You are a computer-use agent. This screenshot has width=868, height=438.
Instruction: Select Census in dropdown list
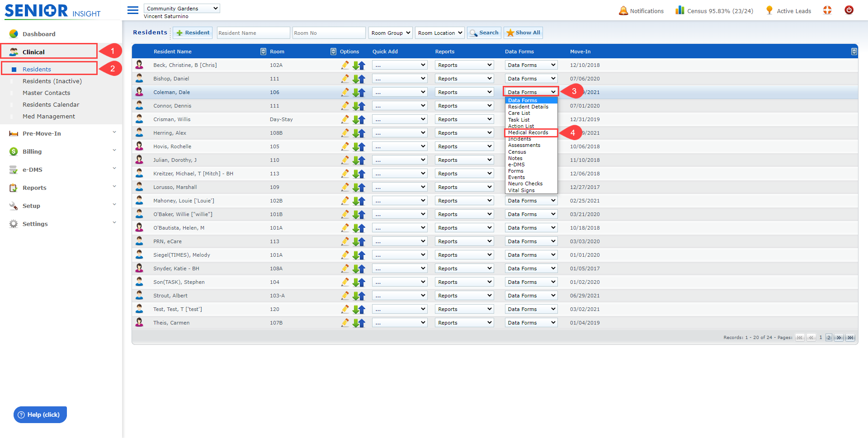(x=531, y=152)
